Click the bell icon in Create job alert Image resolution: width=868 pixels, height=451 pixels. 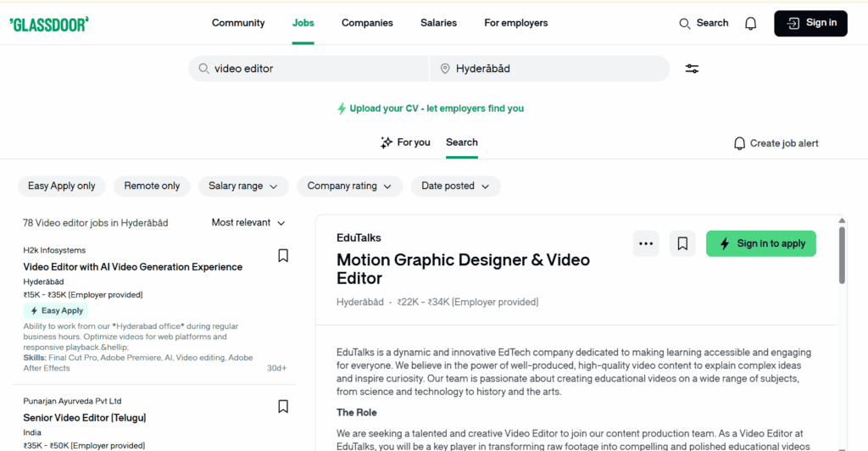coord(739,143)
